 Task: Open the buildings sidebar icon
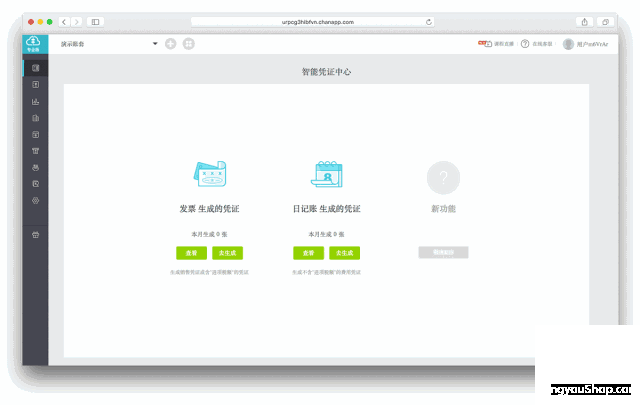point(36,118)
